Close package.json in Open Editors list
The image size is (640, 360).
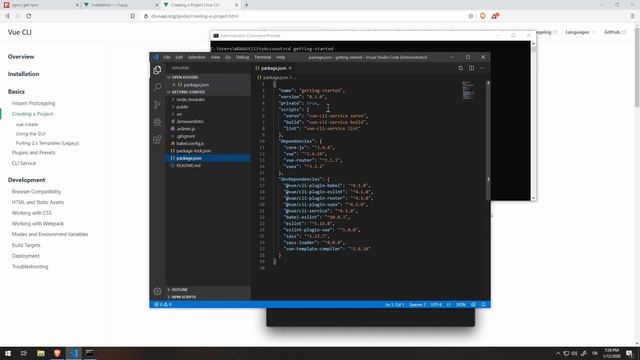tap(174, 85)
